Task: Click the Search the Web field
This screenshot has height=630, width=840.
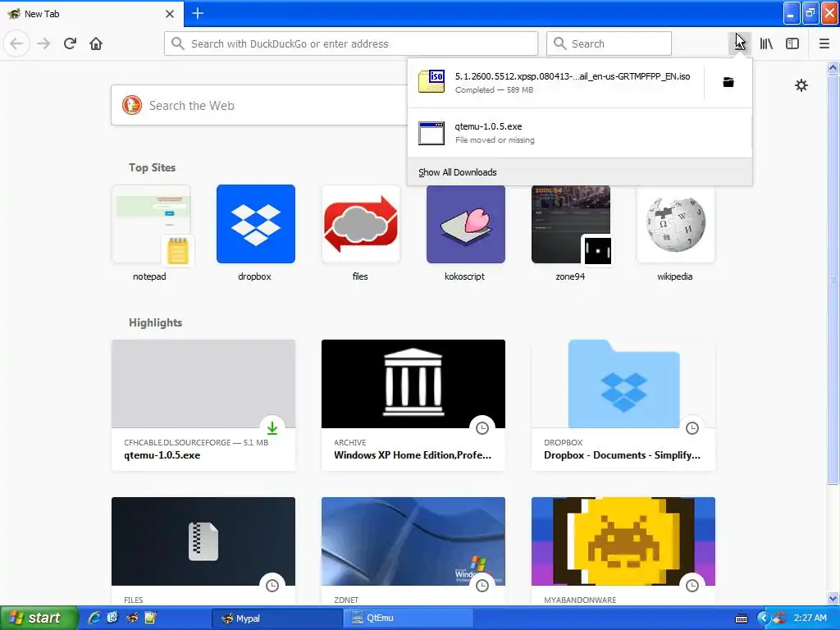Action: [x=259, y=106]
